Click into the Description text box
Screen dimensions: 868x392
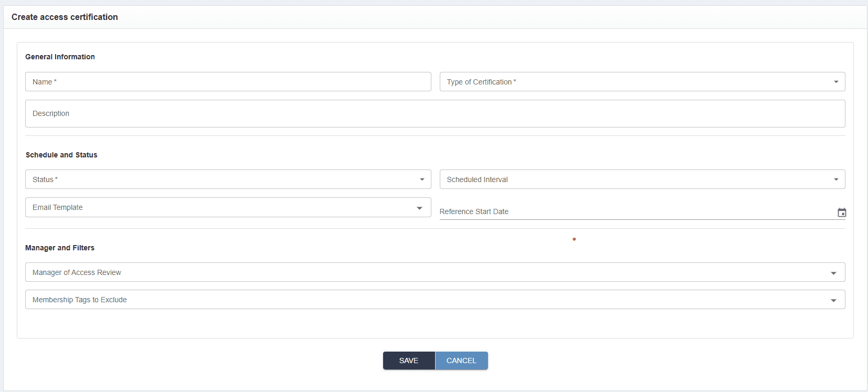(435, 113)
